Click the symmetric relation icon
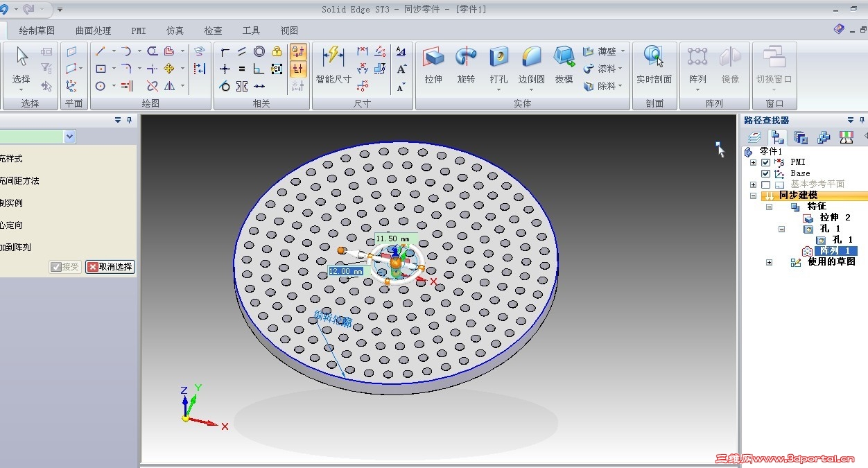The image size is (868, 468). [241, 86]
